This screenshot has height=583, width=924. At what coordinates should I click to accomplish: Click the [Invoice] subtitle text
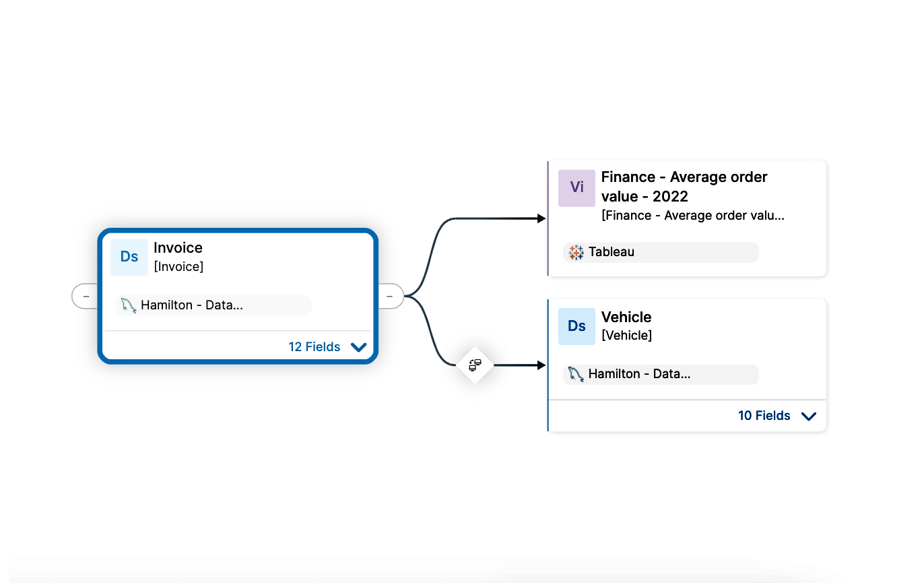point(178,267)
